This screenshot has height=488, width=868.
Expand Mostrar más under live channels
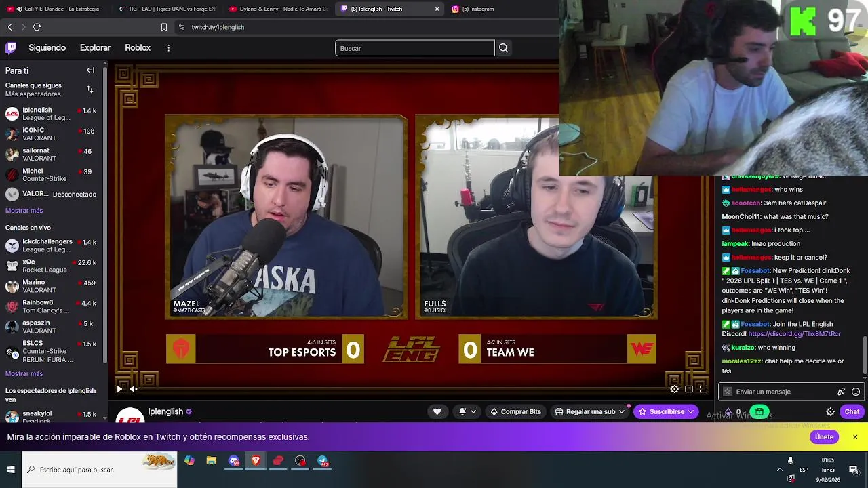pos(24,374)
